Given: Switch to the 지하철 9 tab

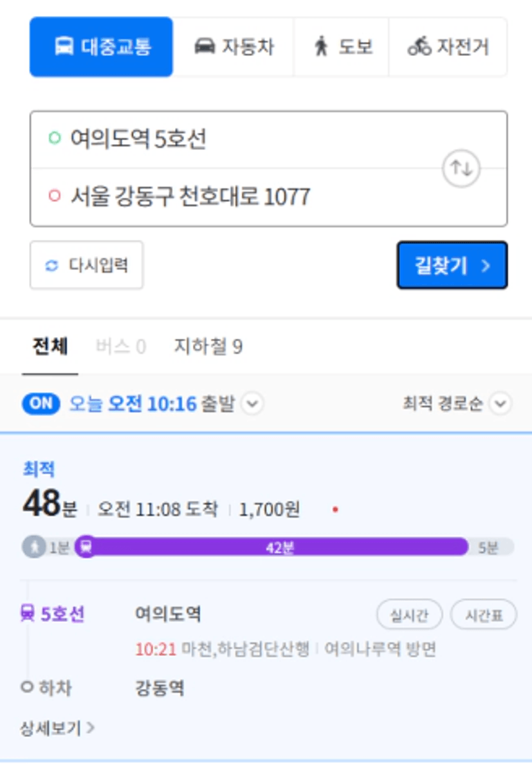Looking at the screenshot, I should coord(208,347).
